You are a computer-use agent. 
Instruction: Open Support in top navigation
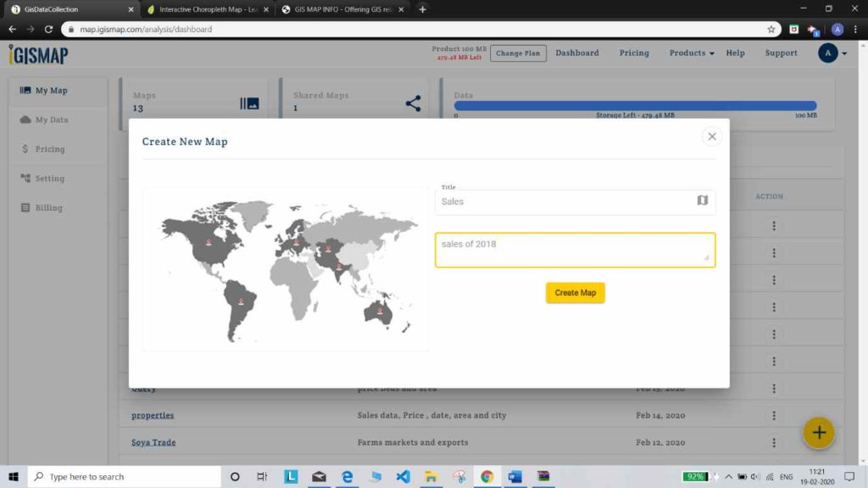click(x=781, y=53)
